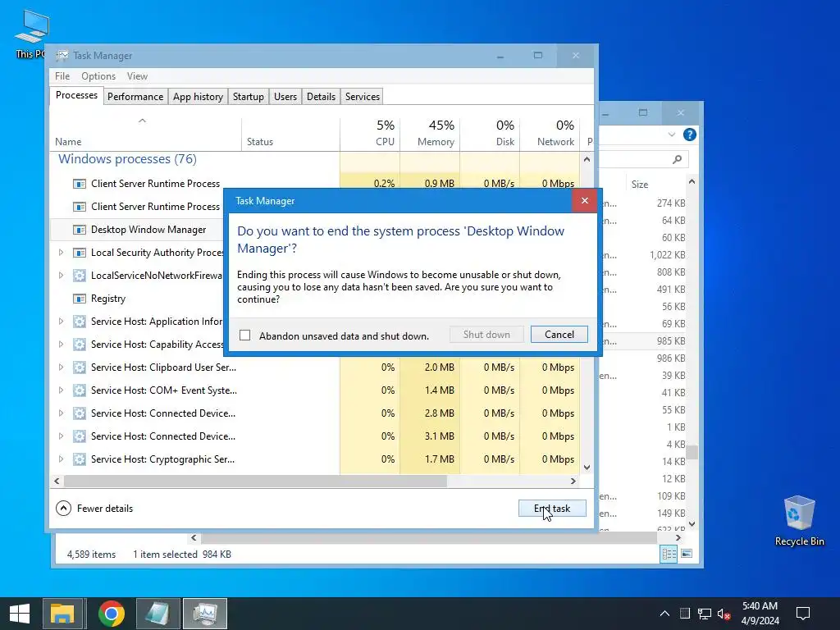
Task: Click Size column header in File Explorer
Action: tap(640, 185)
